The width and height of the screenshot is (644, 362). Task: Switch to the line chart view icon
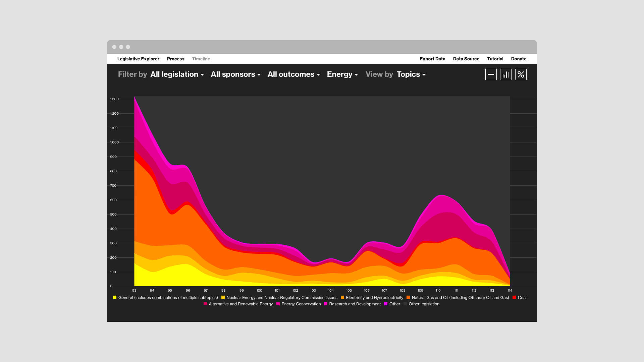pos(491,74)
